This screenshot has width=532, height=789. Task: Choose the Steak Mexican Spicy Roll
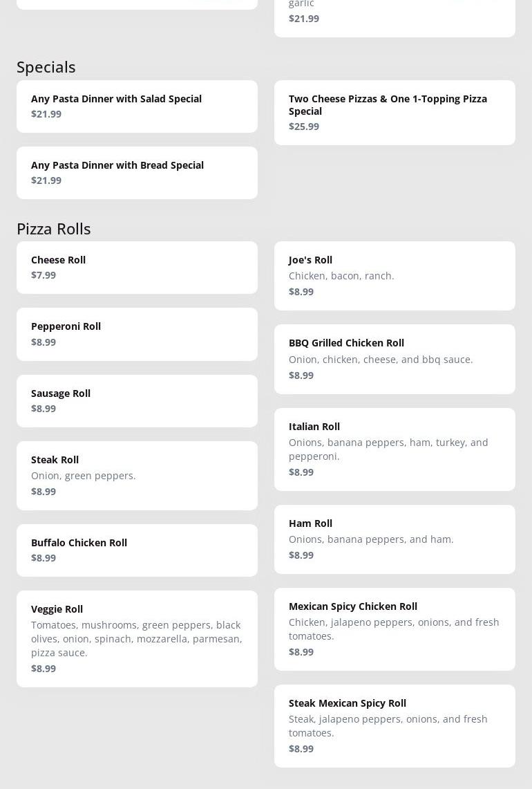395,725
